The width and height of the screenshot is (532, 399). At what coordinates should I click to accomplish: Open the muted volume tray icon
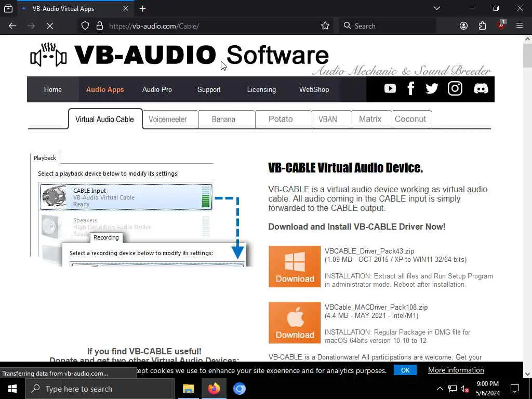(x=464, y=389)
